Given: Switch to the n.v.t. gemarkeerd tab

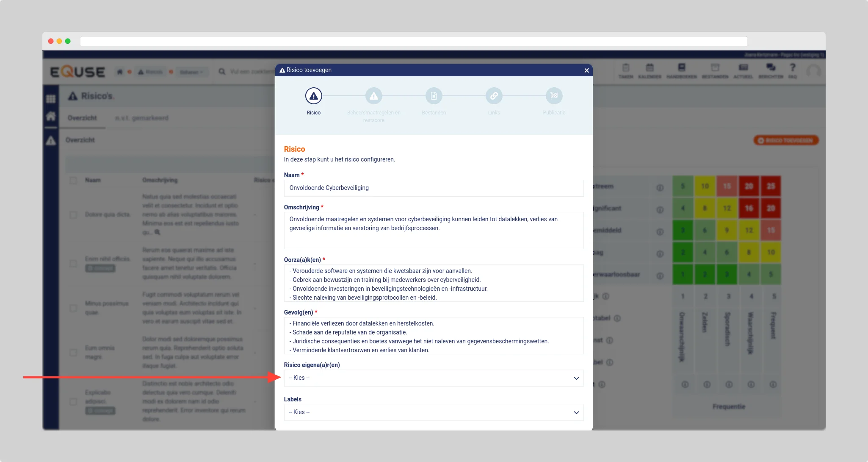Looking at the screenshot, I should click(141, 118).
